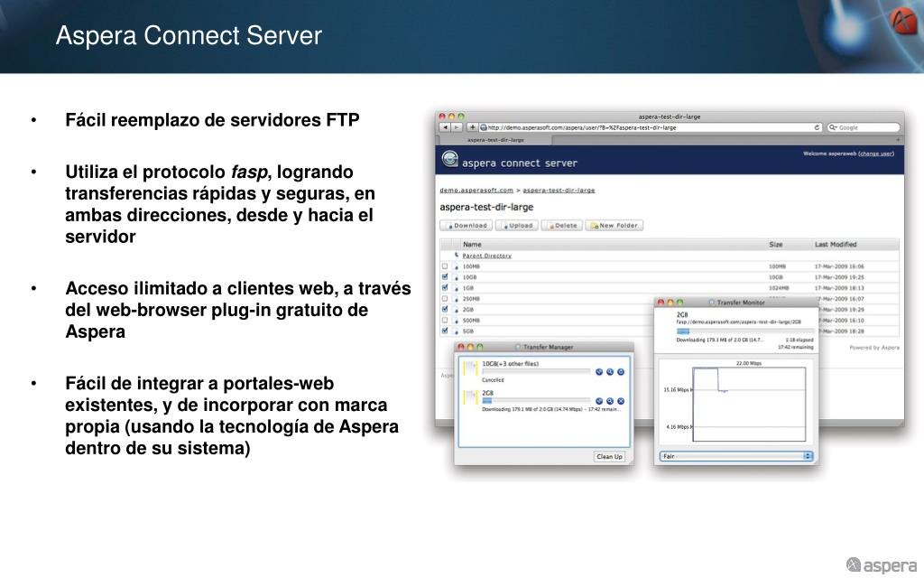Viewport: 924px width, 578px height.
Task: Open the file icon next to 250MB
Action: (x=456, y=299)
